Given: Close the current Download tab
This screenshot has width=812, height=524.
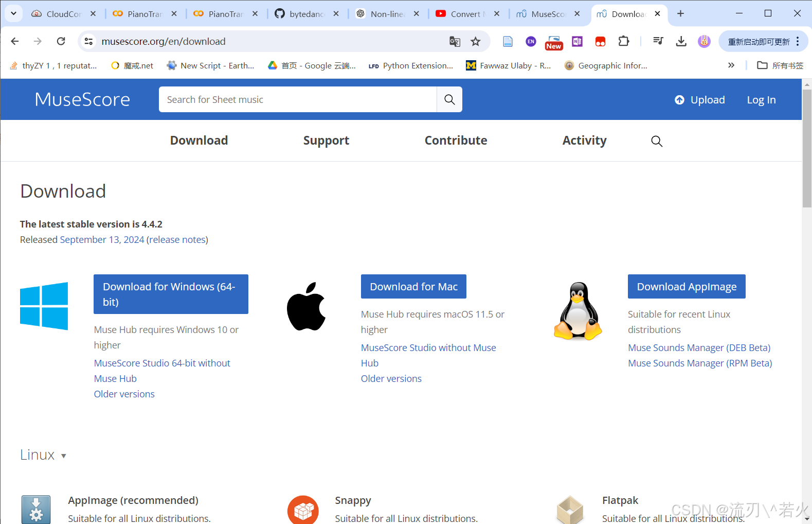Looking at the screenshot, I should click(657, 14).
